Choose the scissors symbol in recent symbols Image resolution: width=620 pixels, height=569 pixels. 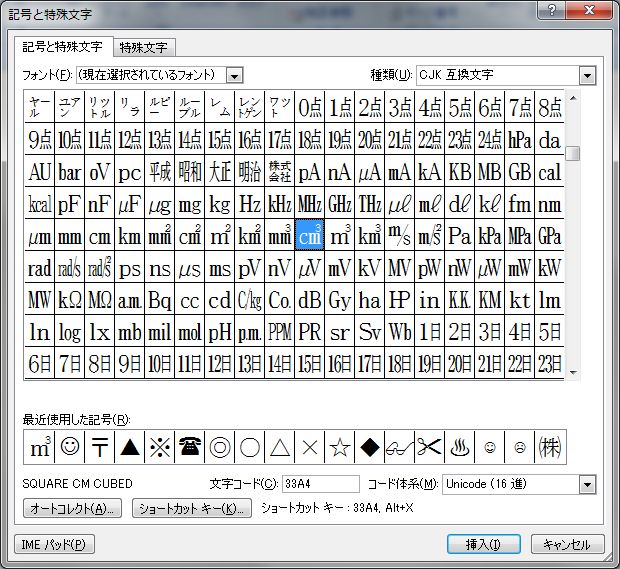pos(429,447)
